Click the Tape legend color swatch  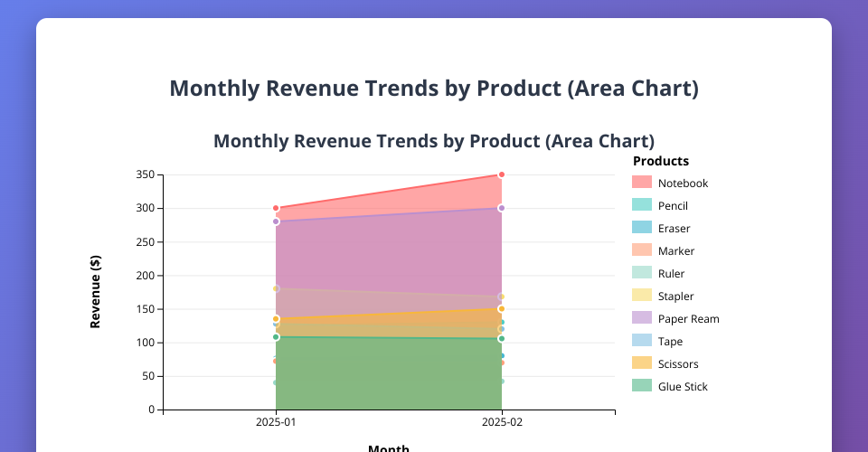(x=641, y=342)
